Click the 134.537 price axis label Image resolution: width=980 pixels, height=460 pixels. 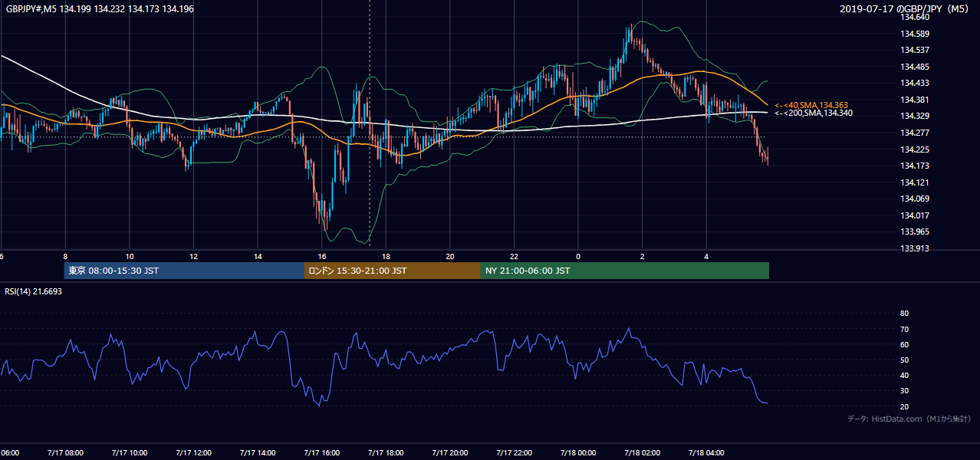point(916,50)
